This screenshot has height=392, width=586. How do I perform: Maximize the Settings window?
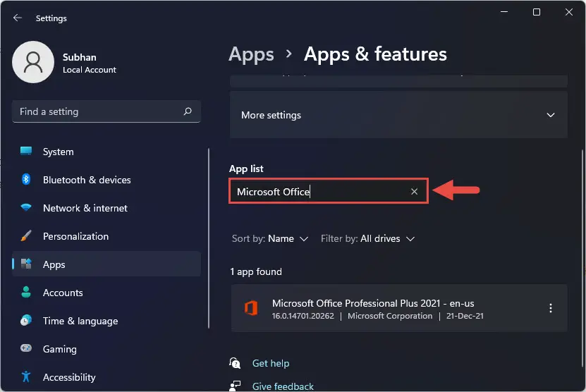(537, 12)
